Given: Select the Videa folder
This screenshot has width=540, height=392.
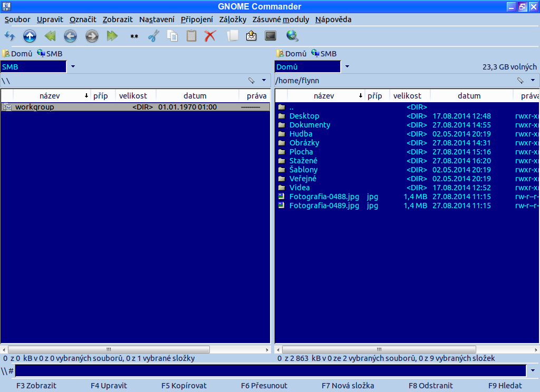Looking at the screenshot, I should click(x=408, y=188).
